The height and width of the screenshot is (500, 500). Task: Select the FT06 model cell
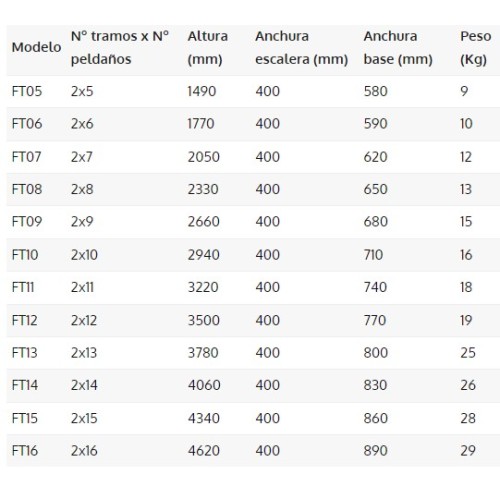click(x=27, y=124)
